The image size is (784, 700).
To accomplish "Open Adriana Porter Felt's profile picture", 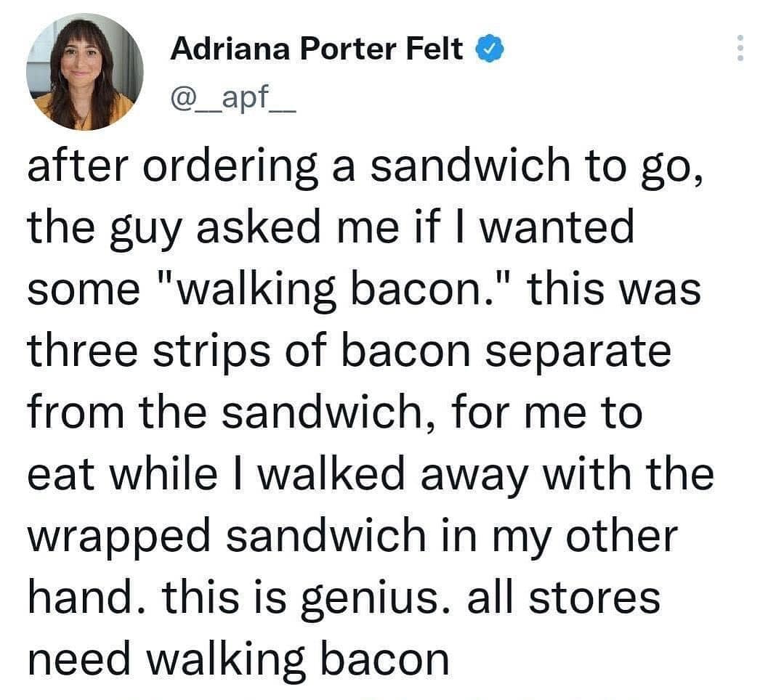I will click(x=84, y=72).
